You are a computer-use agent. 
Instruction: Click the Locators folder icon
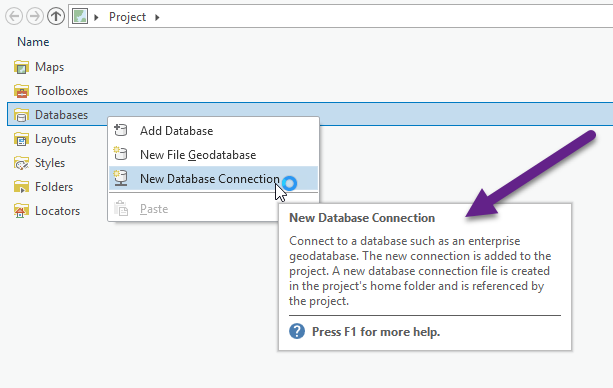click(x=21, y=211)
